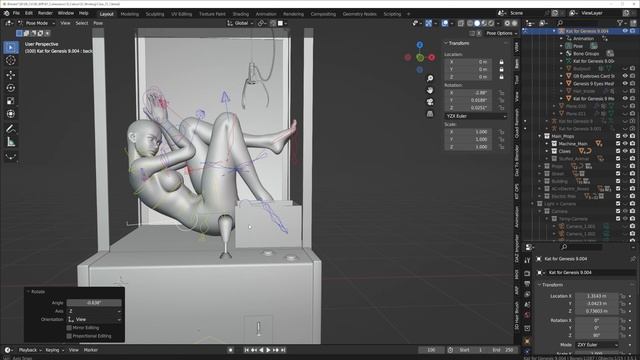Open the ZXY Euler Mode dropdown
Screen dimensions: 640x360
597,345
